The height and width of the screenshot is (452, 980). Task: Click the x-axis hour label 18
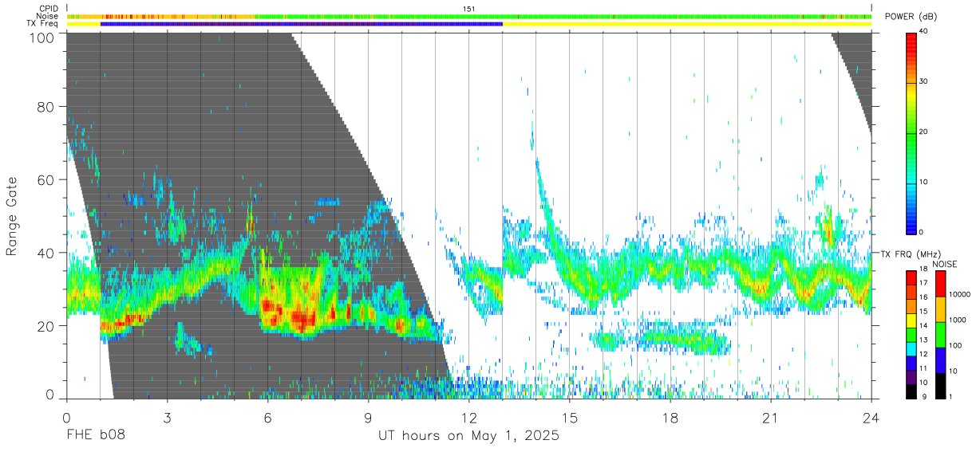coord(670,418)
